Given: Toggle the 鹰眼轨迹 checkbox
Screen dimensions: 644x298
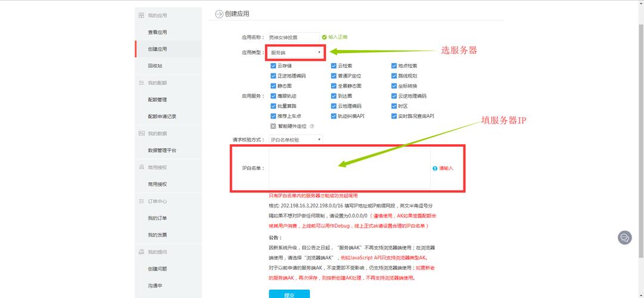Looking at the screenshot, I should 273,96.
